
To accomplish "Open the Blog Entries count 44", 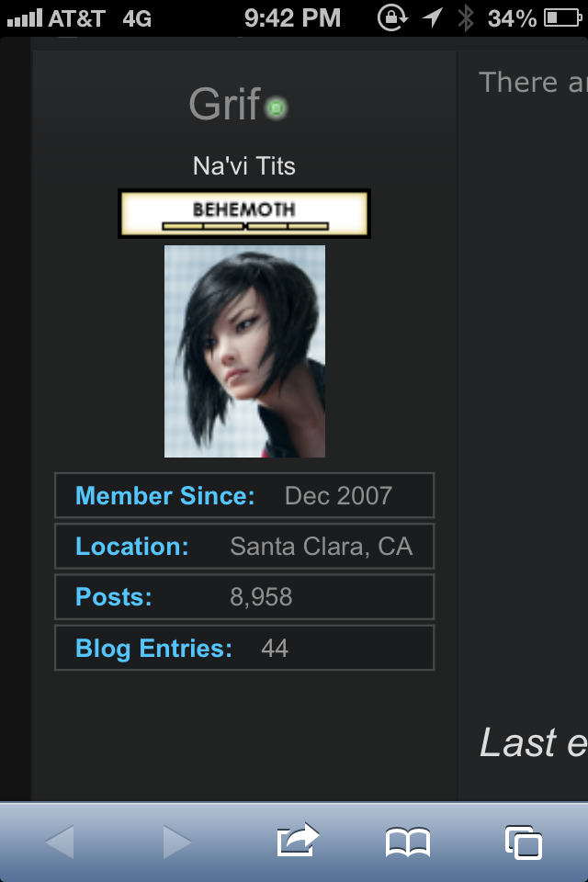I will tap(275, 648).
